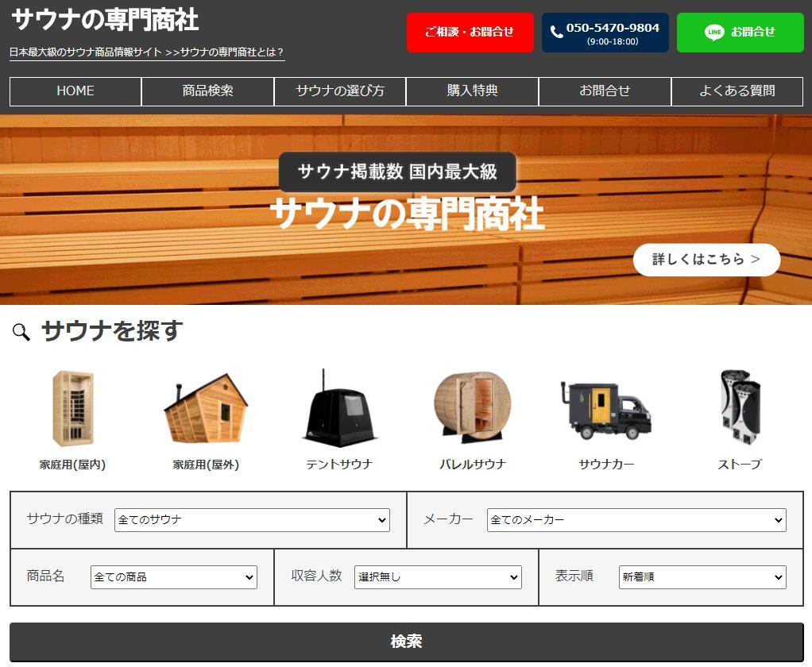Open the 商品名 dropdown list
Screen dimensions: 812x667
click(173, 577)
